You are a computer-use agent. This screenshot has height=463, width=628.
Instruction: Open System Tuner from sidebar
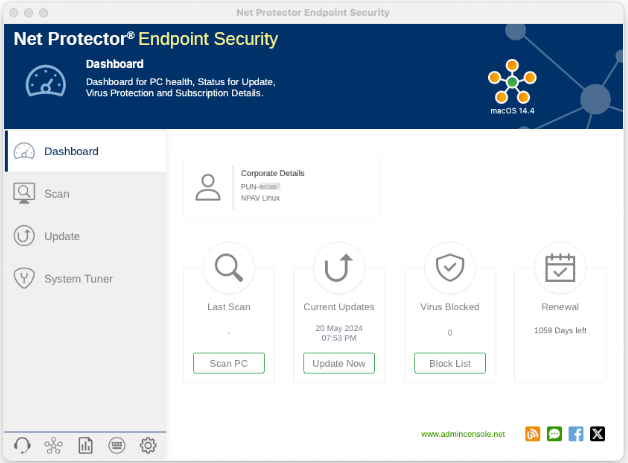click(x=78, y=279)
